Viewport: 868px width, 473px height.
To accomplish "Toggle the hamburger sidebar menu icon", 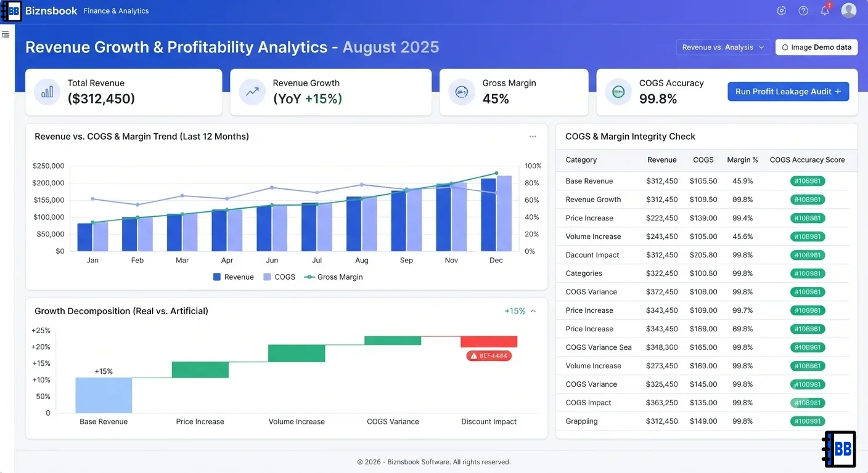I will [x=6, y=34].
